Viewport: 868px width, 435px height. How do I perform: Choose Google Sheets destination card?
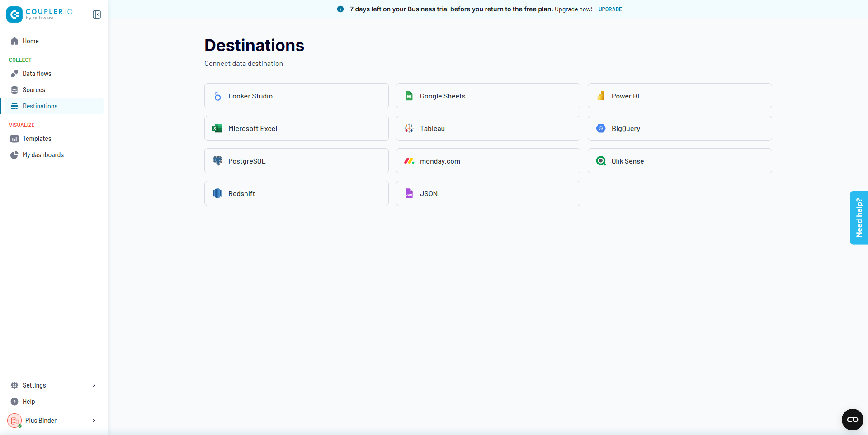tap(488, 96)
